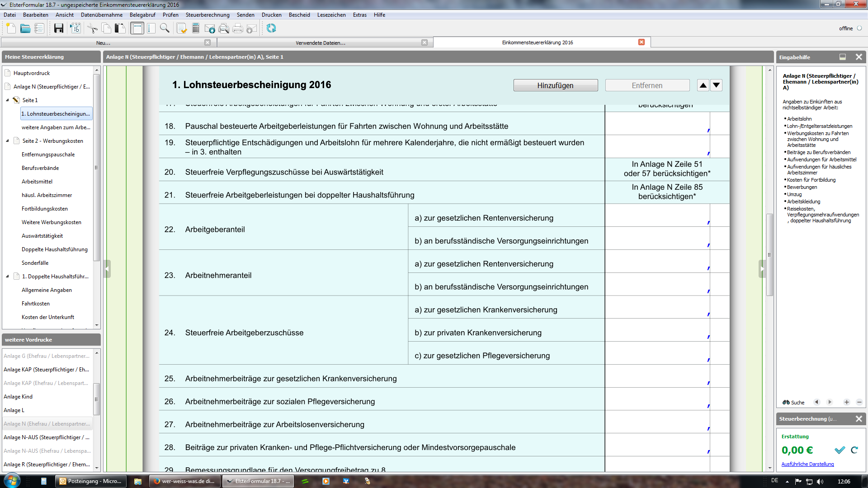
Task: Open the Steuerberechnung menu
Action: coord(208,15)
